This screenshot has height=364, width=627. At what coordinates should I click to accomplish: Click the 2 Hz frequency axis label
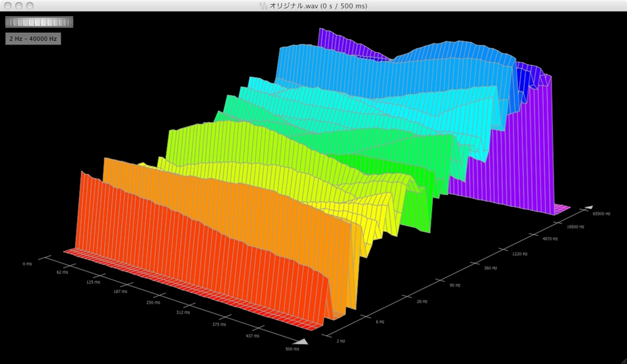(340, 340)
